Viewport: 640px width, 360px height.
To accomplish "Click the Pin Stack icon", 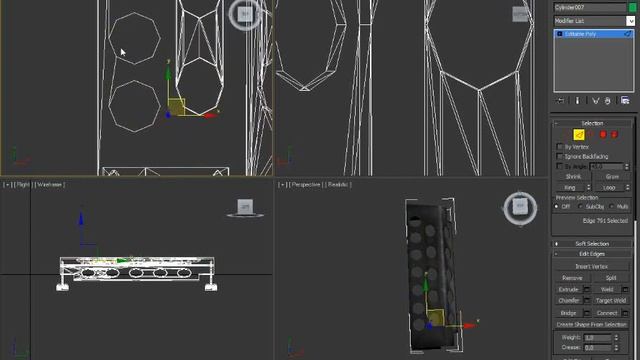I will point(561,100).
